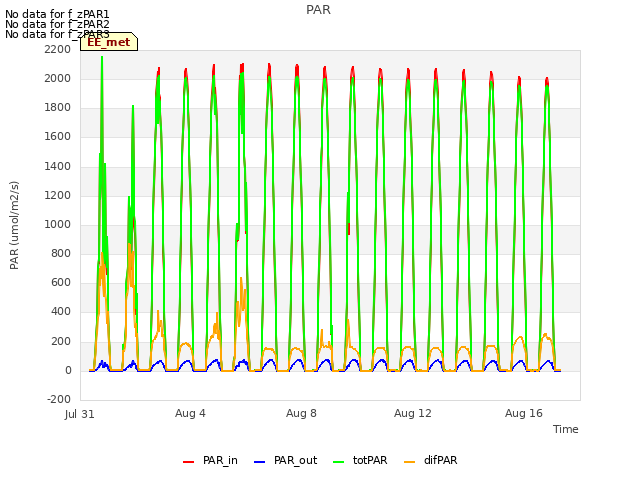Viewport: 640px width, 480px height.
Task: Click the orange difPAR legend swatch
Action: [x=409, y=462]
